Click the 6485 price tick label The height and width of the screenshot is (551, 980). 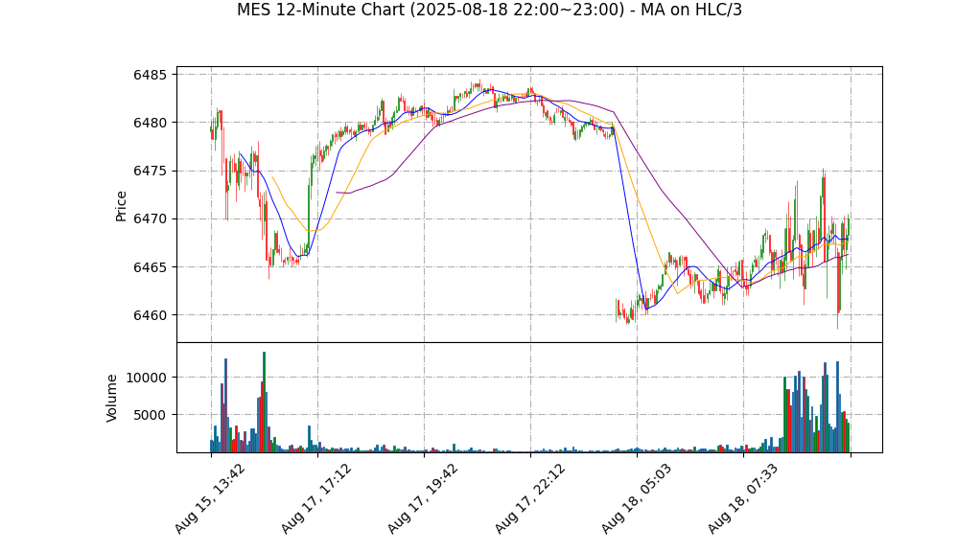pos(151,75)
